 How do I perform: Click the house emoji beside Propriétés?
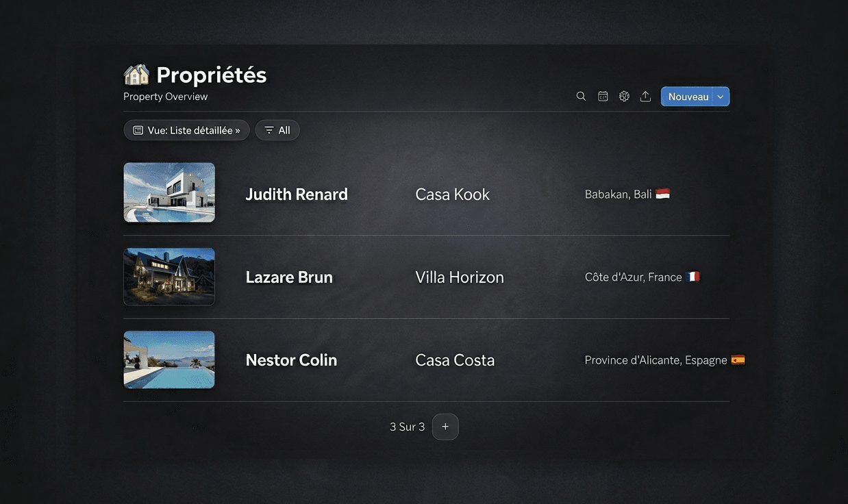(x=136, y=75)
